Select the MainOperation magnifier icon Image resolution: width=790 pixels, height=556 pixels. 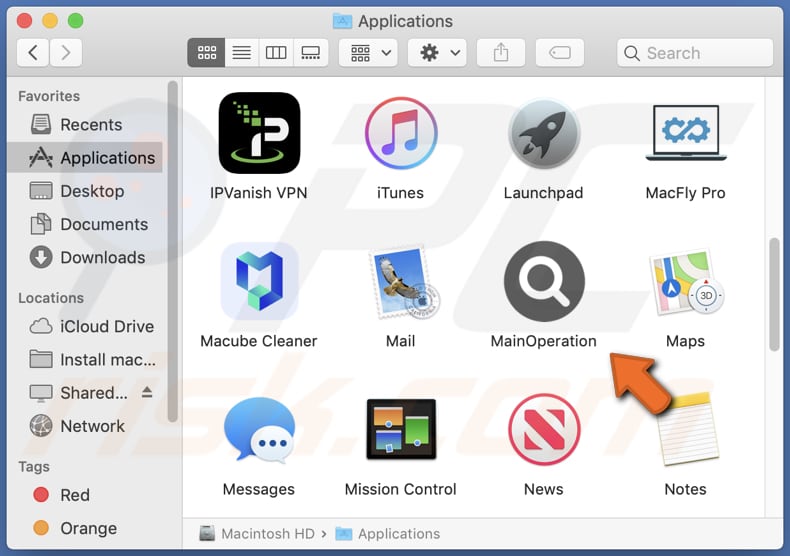coord(544,281)
